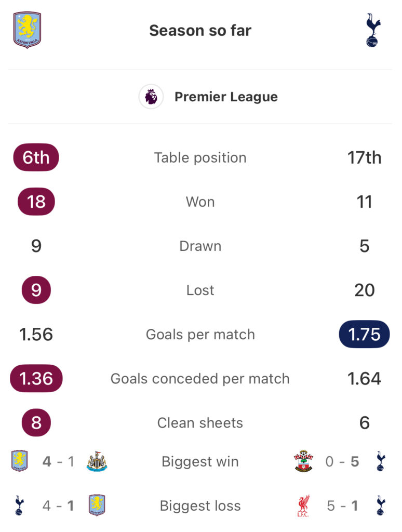The width and height of the screenshot is (402, 532).
Task: Tap Aston Villa crest beside 4 - 1 win
Action: pos(20,461)
